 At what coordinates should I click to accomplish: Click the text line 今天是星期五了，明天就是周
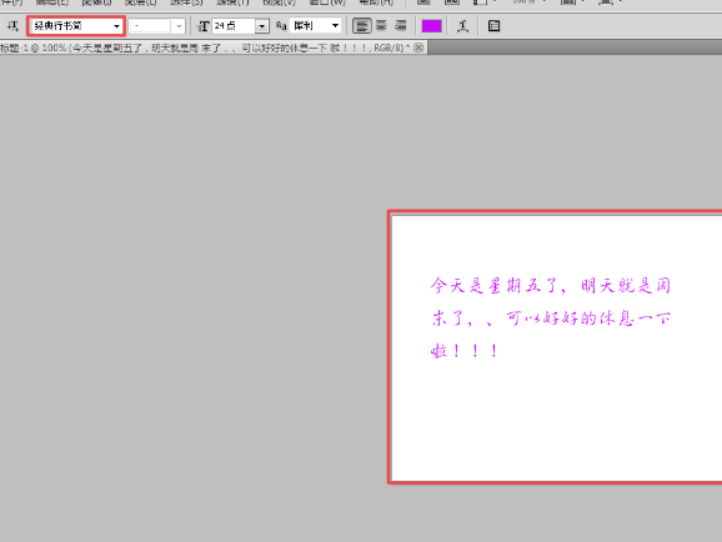551,286
